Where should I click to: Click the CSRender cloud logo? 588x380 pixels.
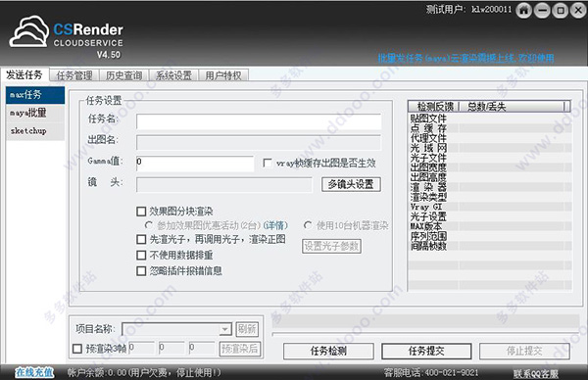(x=28, y=31)
